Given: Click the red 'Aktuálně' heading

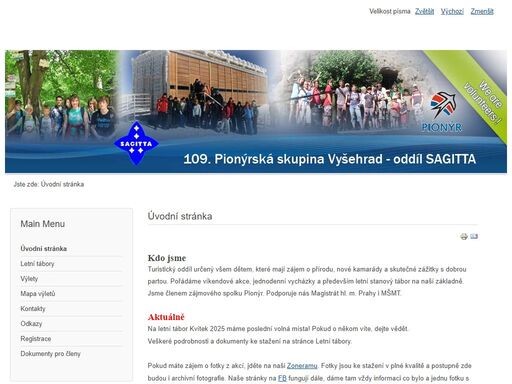Looking at the screenshot, I should (166, 317).
